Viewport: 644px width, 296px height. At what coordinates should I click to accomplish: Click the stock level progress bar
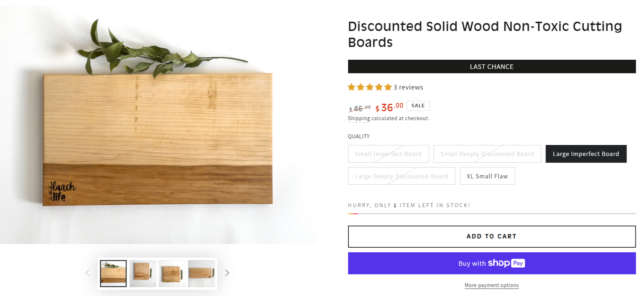click(492, 214)
